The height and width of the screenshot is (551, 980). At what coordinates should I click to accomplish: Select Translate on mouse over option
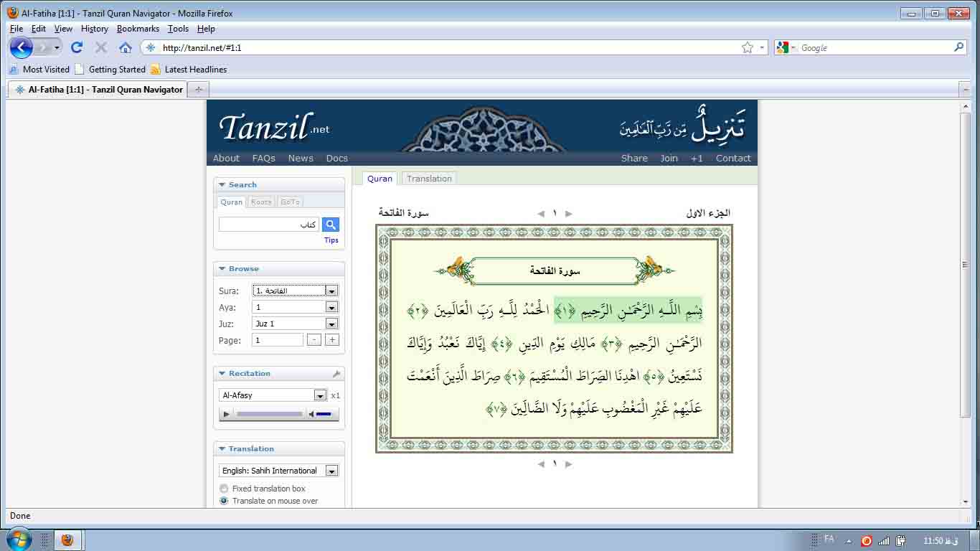click(224, 501)
